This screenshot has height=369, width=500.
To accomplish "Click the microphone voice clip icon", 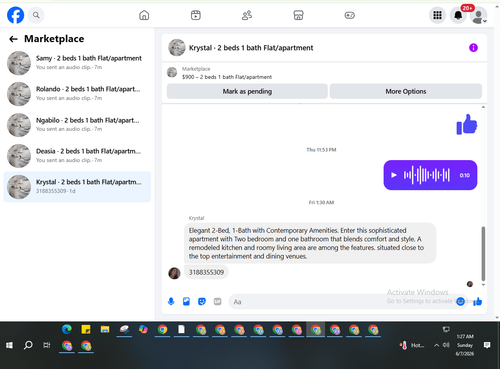I will (171, 302).
